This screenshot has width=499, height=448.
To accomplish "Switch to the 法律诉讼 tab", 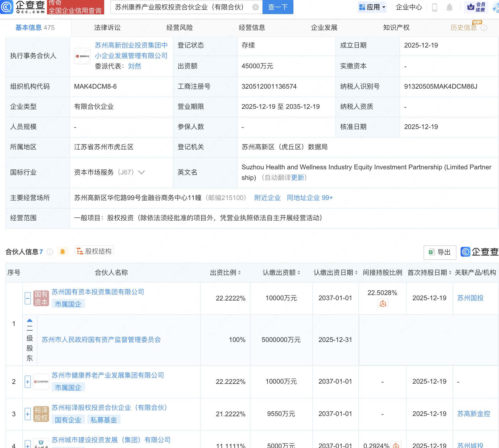I will tap(107, 28).
